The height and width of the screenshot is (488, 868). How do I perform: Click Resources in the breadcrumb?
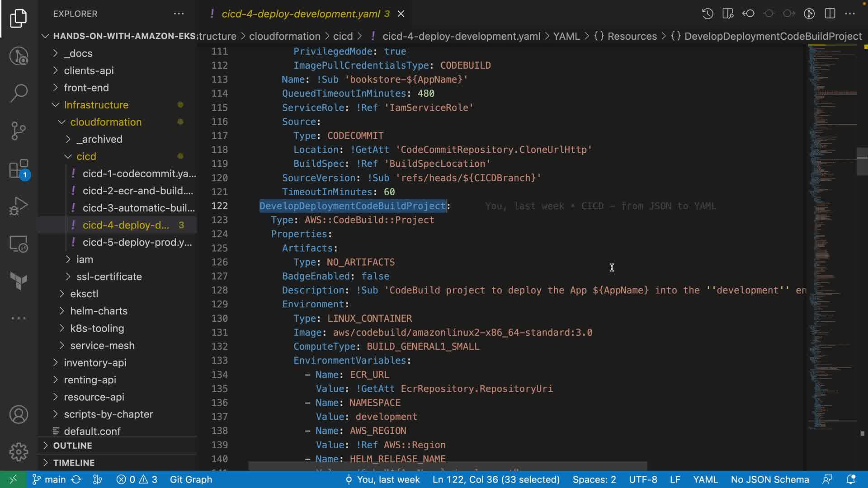pos(632,36)
